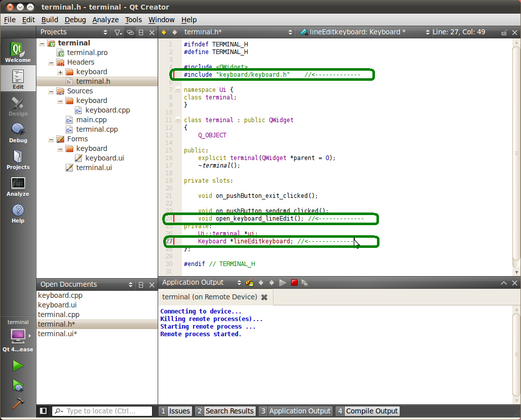Go to previous item in Application Output
The height and width of the screenshot is (420, 521).
tap(261, 283)
